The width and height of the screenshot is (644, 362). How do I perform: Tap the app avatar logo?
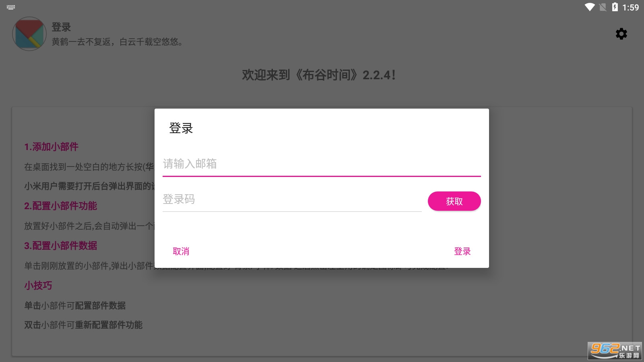pyautogui.click(x=29, y=34)
